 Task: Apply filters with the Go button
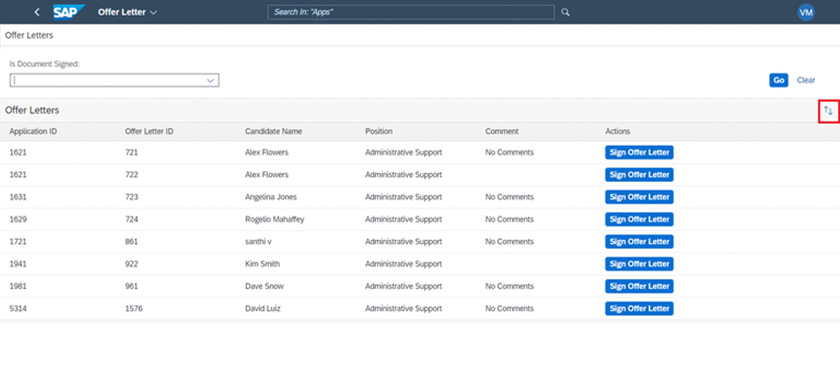pyautogui.click(x=778, y=80)
